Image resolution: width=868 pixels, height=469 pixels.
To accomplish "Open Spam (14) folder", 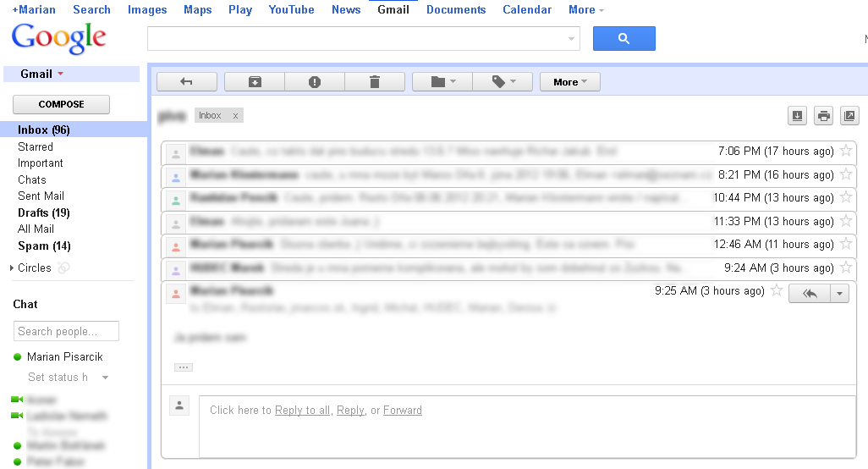I will pos(44,246).
